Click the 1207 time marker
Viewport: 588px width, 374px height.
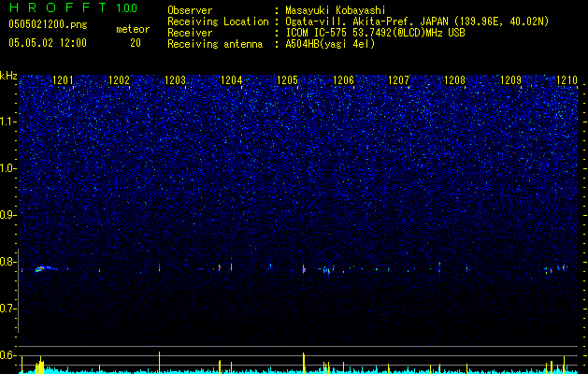pyautogui.click(x=398, y=80)
